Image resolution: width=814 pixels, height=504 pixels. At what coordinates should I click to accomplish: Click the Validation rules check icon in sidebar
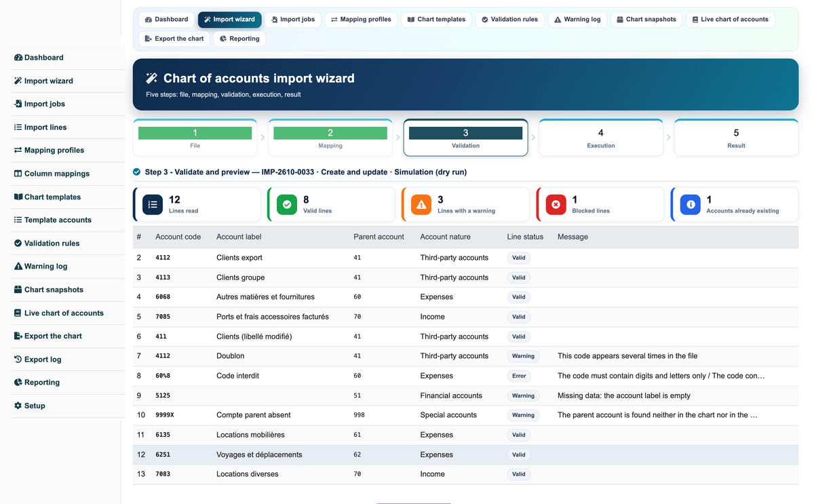click(x=18, y=243)
